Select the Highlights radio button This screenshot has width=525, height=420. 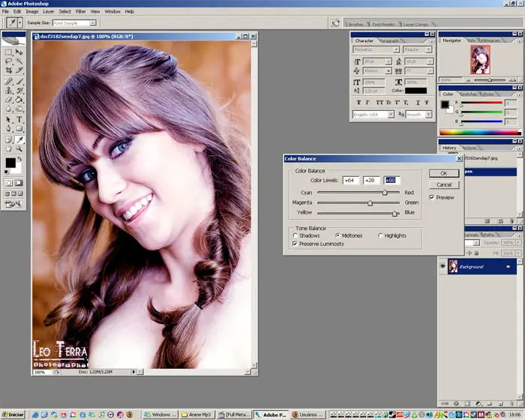(x=379, y=235)
